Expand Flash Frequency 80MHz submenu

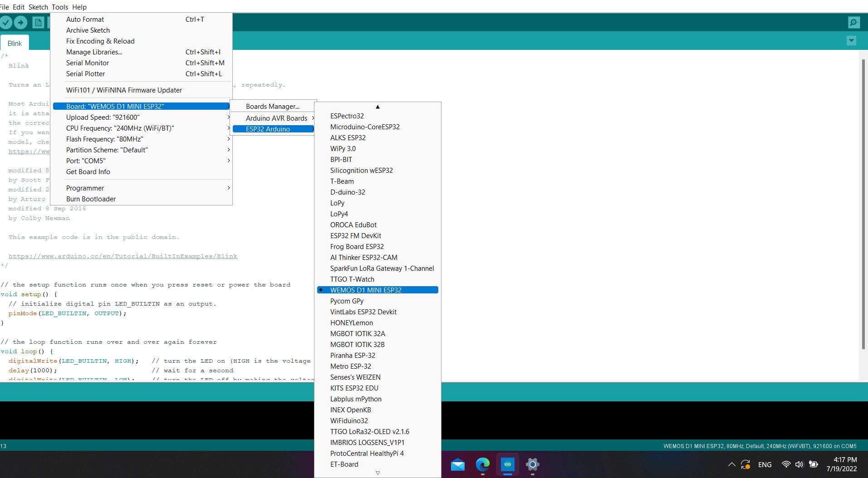[x=142, y=139]
